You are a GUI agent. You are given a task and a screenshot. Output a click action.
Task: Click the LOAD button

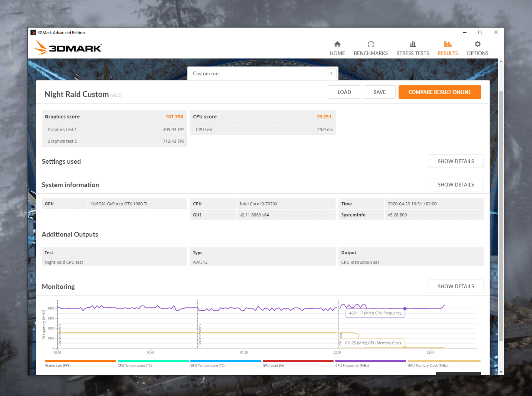pyautogui.click(x=344, y=92)
